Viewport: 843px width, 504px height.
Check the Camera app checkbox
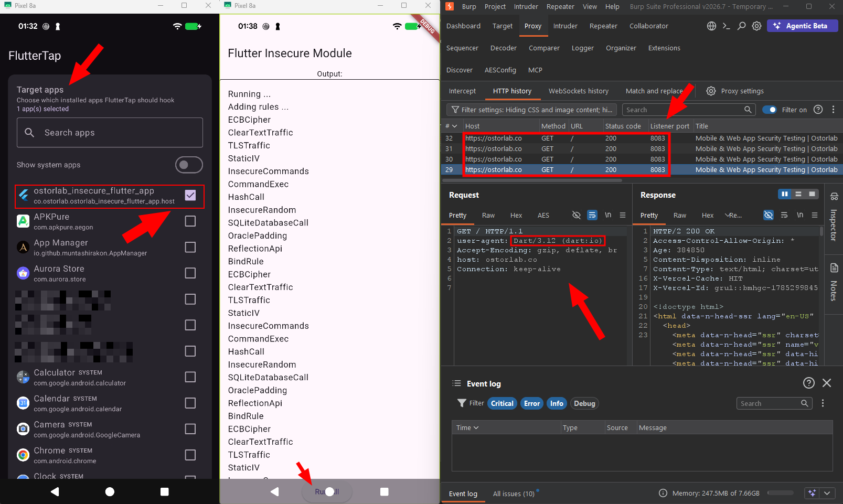[x=190, y=429]
